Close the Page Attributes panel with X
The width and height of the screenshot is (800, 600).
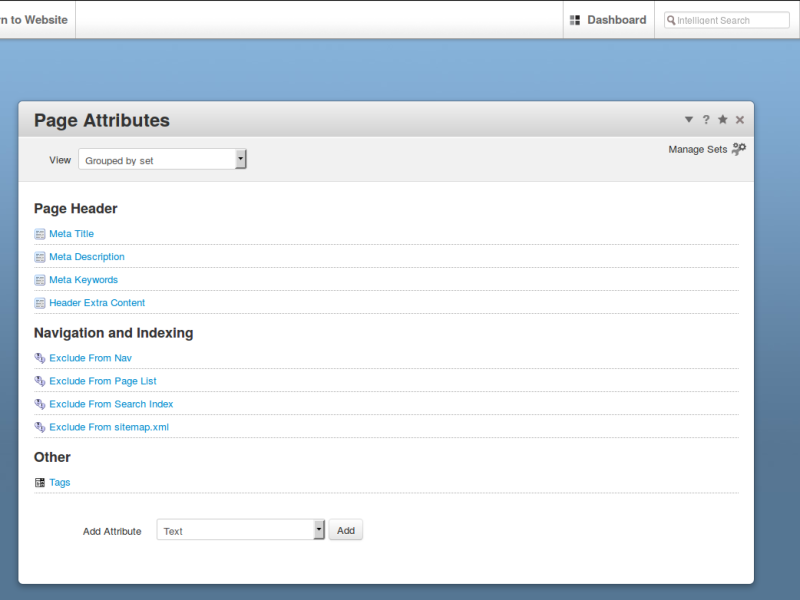tap(740, 119)
